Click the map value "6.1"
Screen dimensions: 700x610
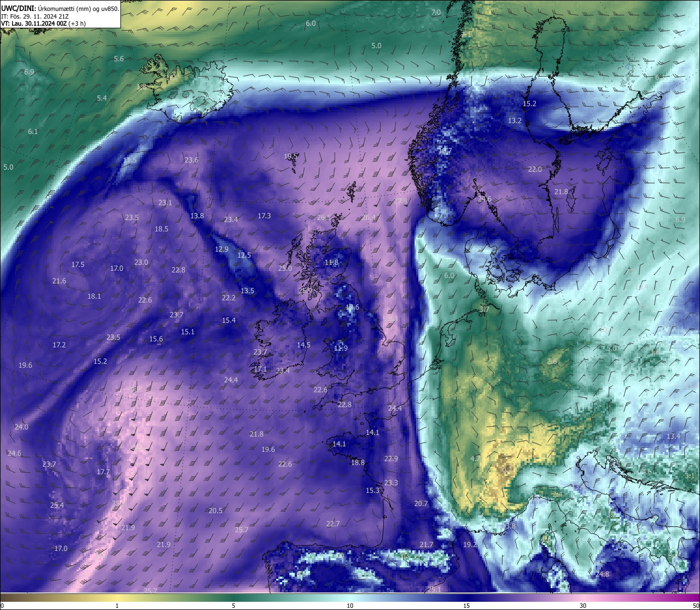33,131
